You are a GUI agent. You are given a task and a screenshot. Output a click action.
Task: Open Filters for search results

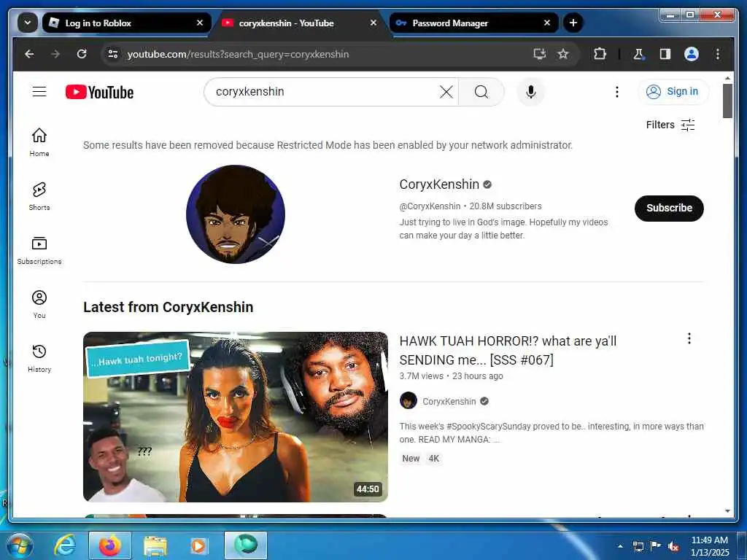coord(670,125)
